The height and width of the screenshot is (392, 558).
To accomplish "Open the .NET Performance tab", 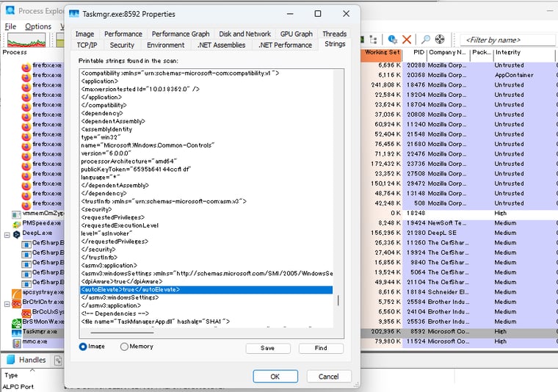I will click(x=286, y=46).
